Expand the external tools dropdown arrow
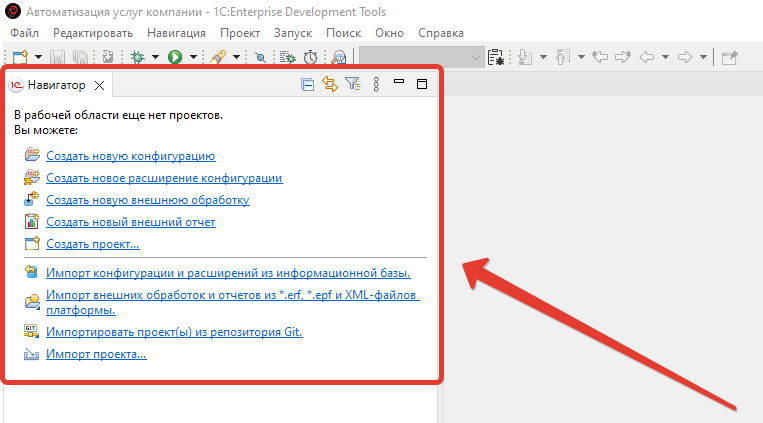The height and width of the screenshot is (423, 763). 236,57
